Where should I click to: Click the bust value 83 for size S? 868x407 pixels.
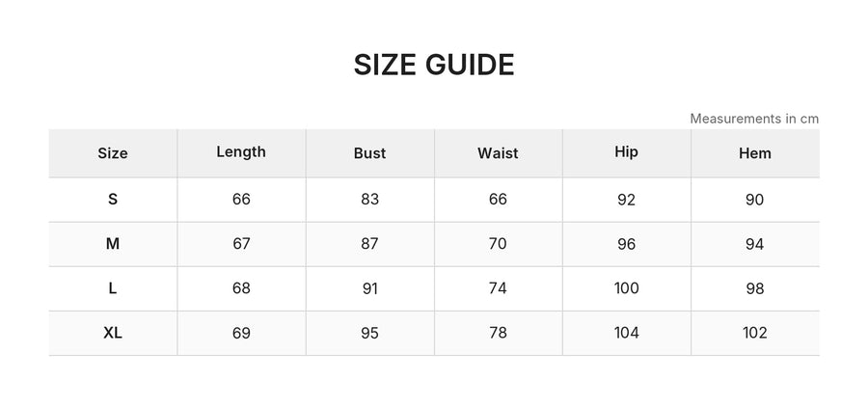click(369, 200)
